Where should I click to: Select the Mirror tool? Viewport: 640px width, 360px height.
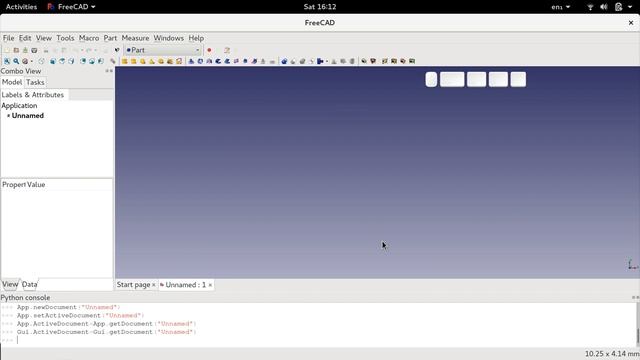209,61
